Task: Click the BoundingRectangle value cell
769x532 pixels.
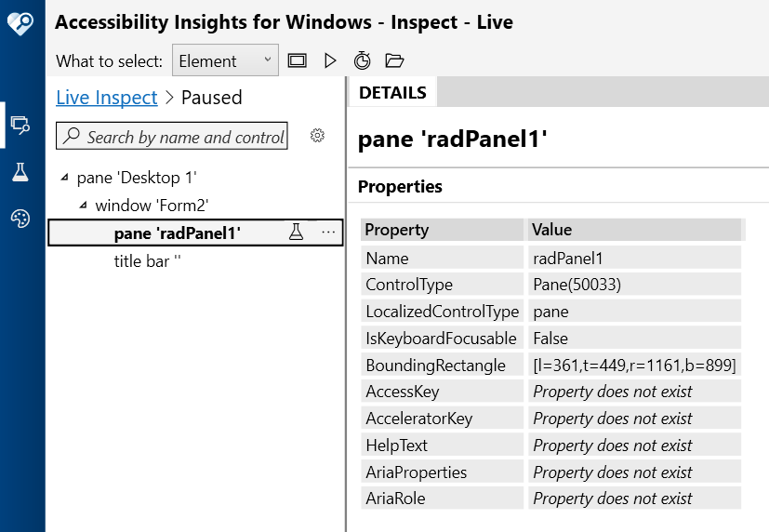Action: click(x=634, y=366)
